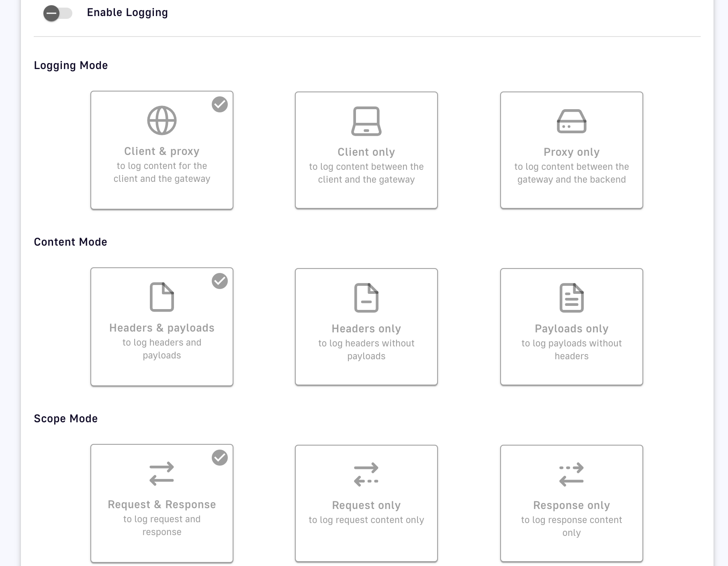Click the checkmark on Request & Response card
The height and width of the screenshot is (566, 728).
[219, 457]
